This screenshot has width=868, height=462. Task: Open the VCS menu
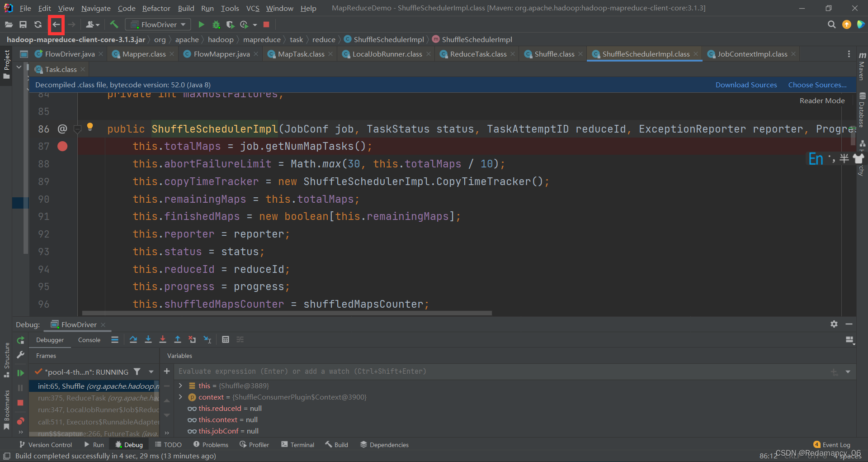[x=253, y=8]
